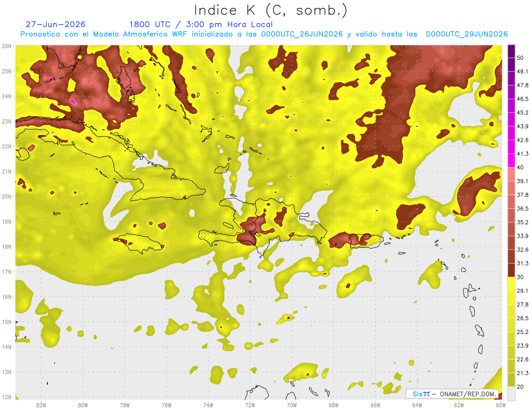Click the '68W' longitude axis label

pyautogui.click(x=334, y=405)
